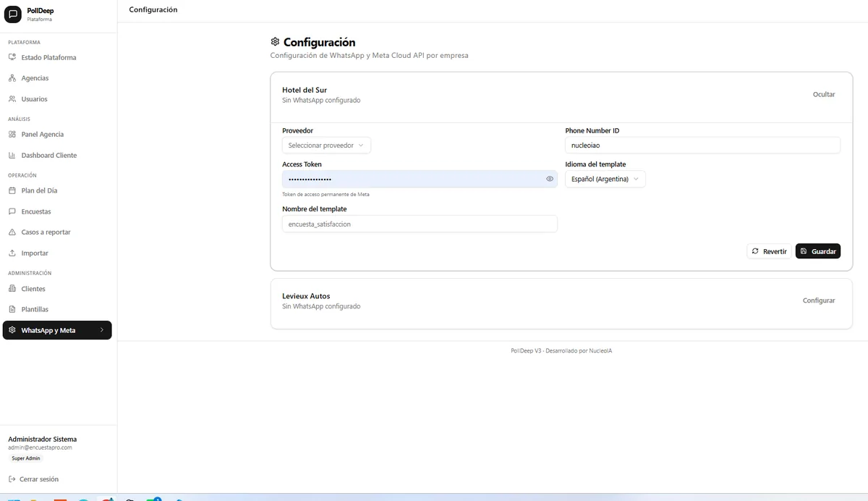This screenshot has width=868, height=501.
Task: Click the WhatsApp y Meta gear icon
Action: [12, 330]
